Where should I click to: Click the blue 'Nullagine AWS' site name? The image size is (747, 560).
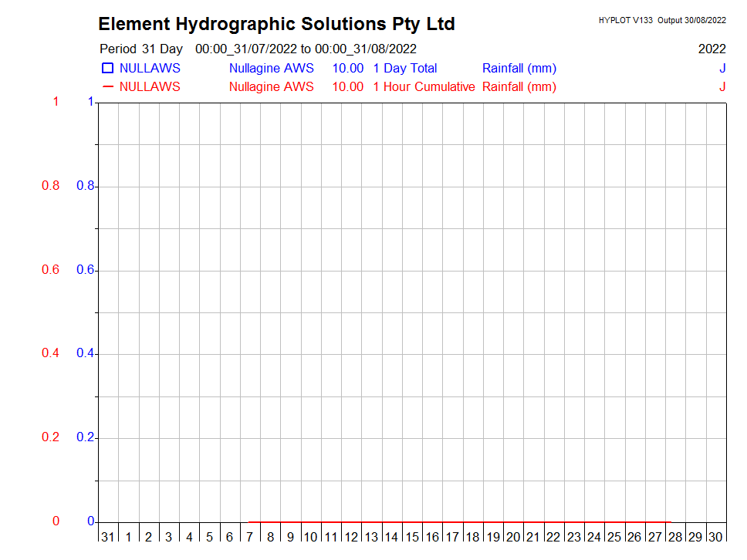point(271,69)
